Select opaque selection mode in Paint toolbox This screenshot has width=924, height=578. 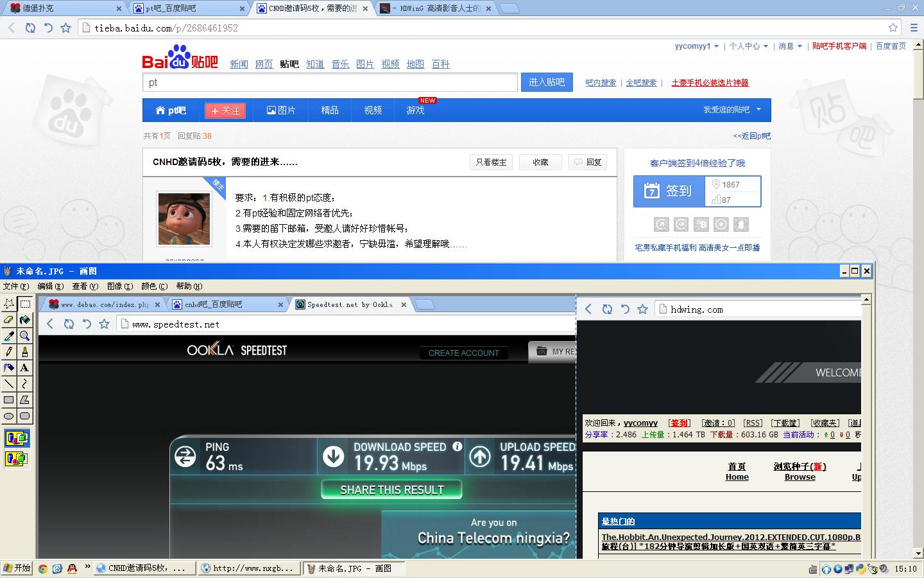17,439
